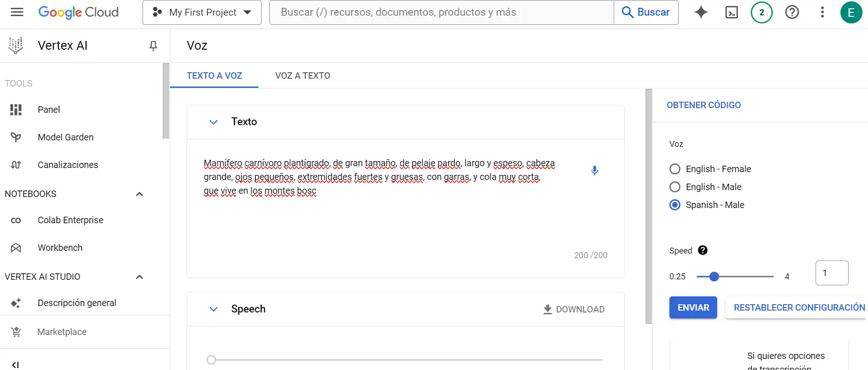Select Spanish - Male voice
This screenshot has width=868, height=370.
click(675, 205)
